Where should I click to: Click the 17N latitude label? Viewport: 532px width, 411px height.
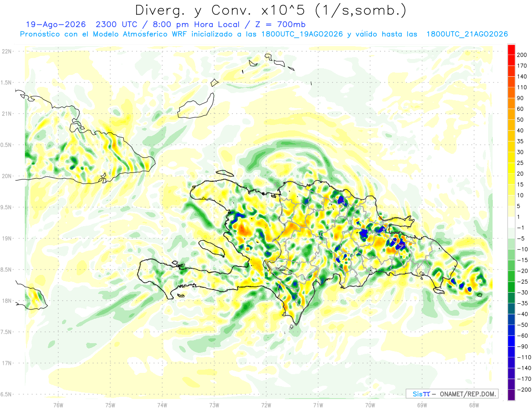click(7, 363)
